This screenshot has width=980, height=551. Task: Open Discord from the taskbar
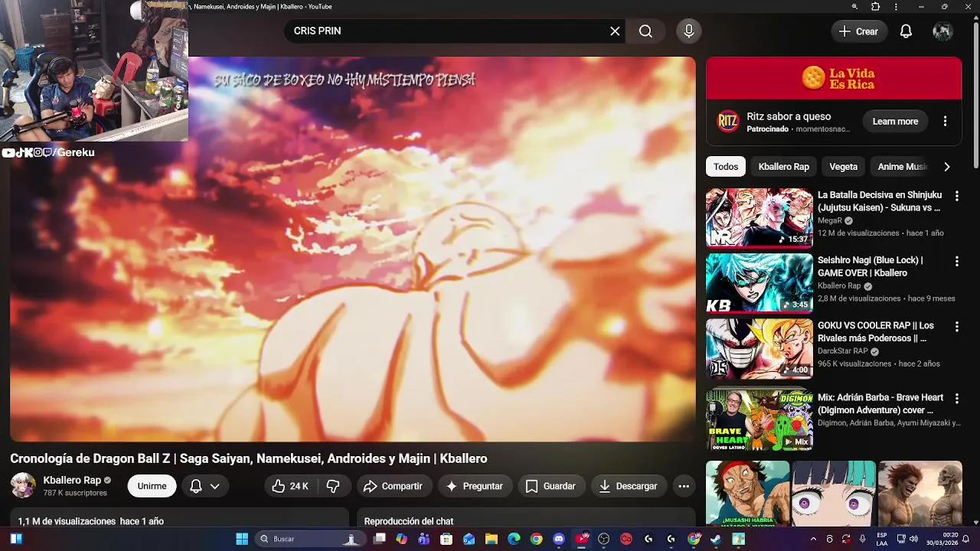(559, 539)
